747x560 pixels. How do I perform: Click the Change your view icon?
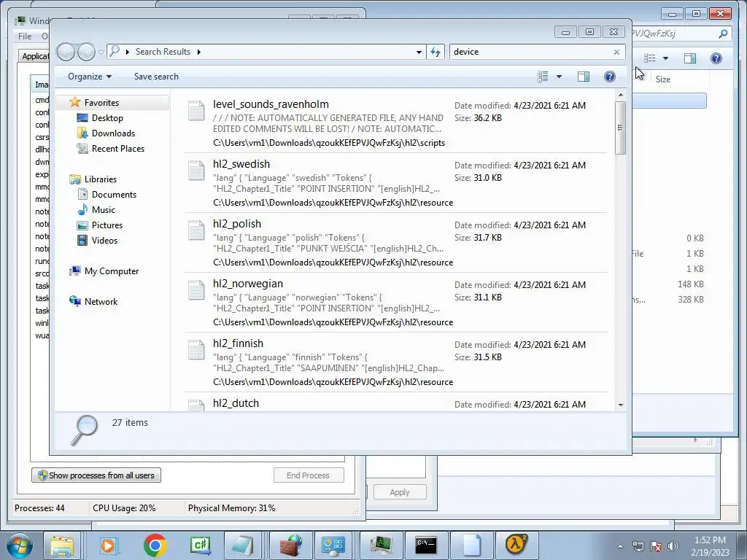point(543,77)
